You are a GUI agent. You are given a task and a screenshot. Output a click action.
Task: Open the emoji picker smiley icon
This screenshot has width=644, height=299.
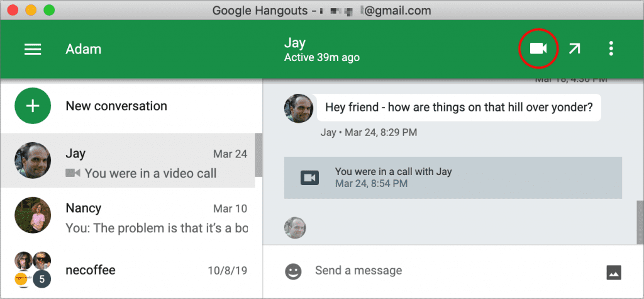pyautogui.click(x=293, y=271)
